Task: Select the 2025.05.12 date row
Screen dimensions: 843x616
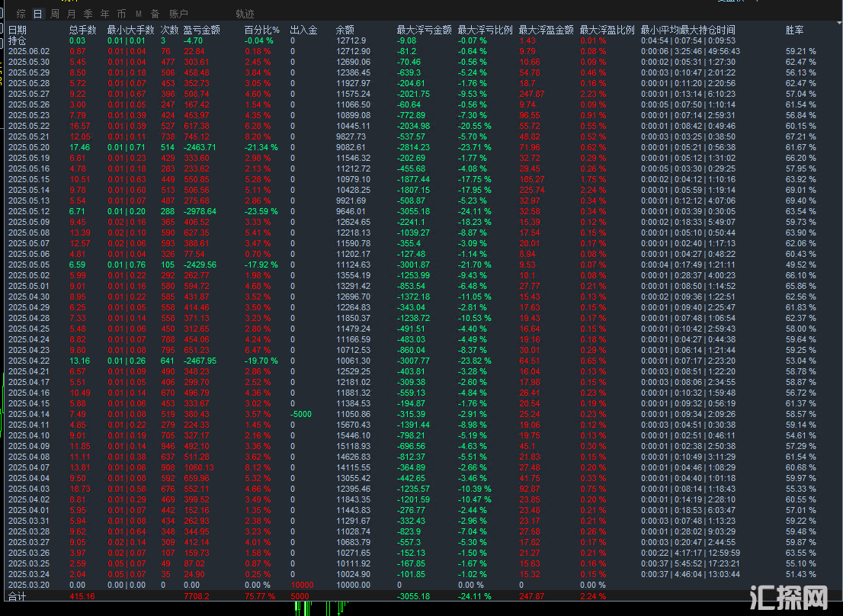Action: coord(422,211)
